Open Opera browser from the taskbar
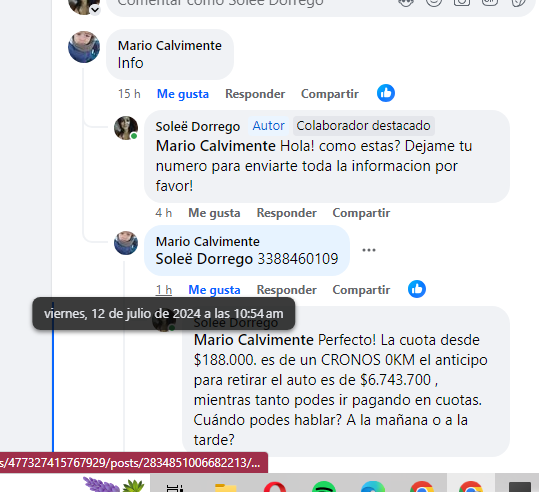Image resolution: width=539 pixels, height=492 pixels. tap(275, 488)
